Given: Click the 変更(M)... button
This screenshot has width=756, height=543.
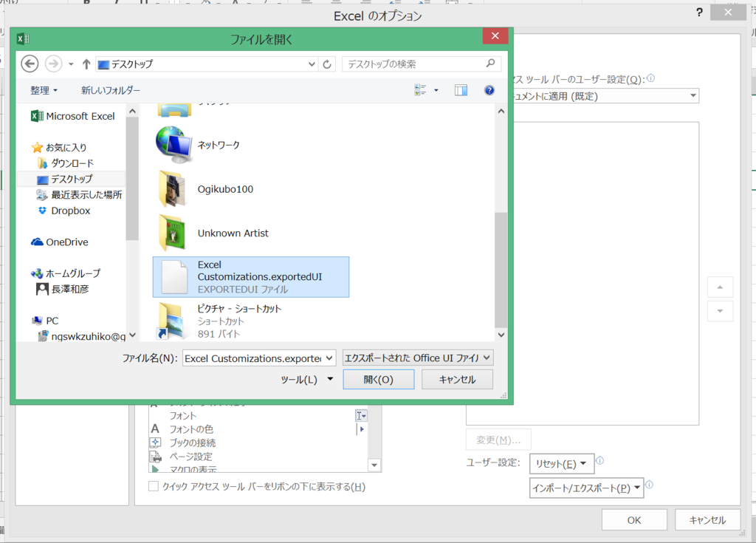Looking at the screenshot, I should pyautogui.click(x=498, y=440).
